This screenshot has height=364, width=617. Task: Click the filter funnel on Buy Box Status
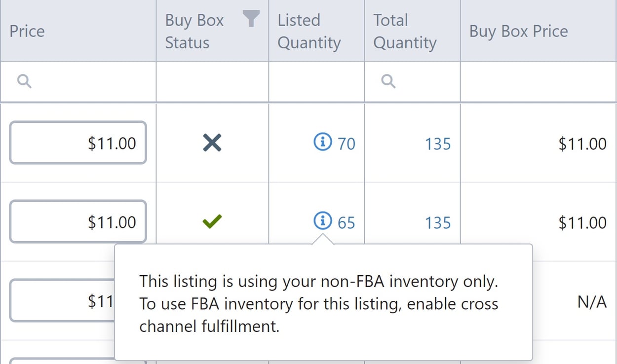click(x=252, y=19)
